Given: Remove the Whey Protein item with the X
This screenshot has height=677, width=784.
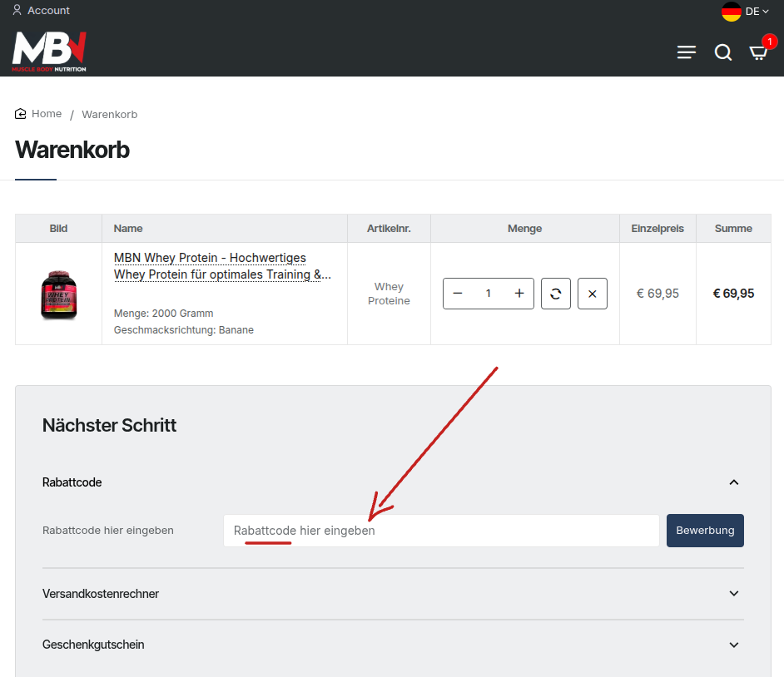Looking at the screenshot, I should 592,293.
